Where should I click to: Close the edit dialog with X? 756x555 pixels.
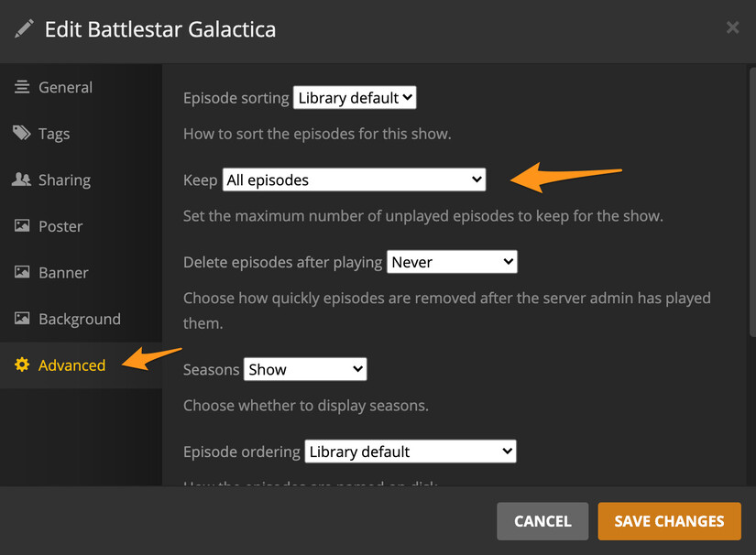[732, 27]
